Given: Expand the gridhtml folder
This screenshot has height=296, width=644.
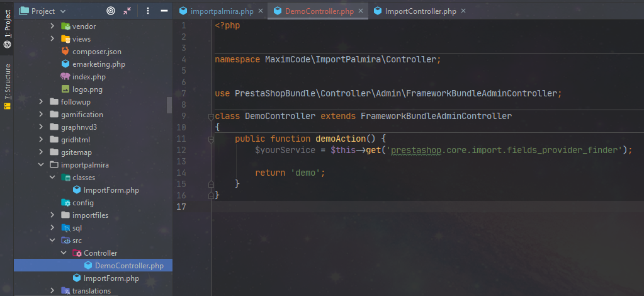Looking at the screenshot, I should pyautogui.click(x=41, y=140).
